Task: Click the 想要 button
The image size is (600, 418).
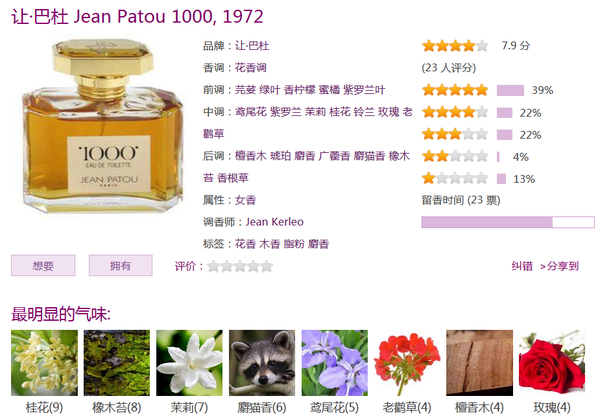Action: (43, 265)
